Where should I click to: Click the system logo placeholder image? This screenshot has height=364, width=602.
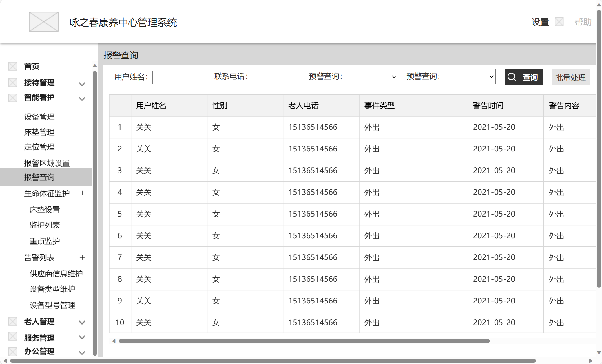[44, 22]
